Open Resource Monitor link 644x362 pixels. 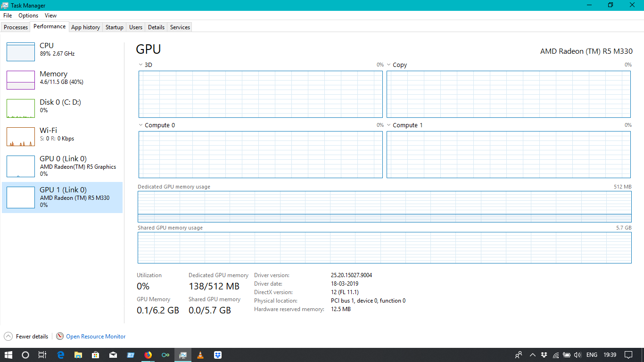coord(96,336)
